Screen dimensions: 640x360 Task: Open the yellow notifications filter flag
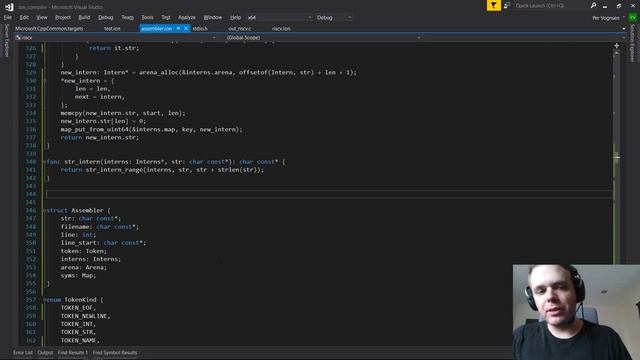493,6
